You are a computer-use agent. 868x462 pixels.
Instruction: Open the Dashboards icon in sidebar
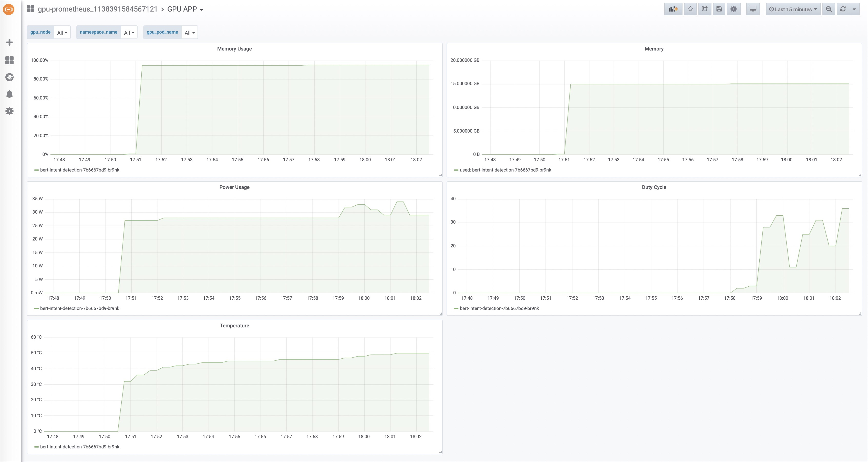pos(9,60)
